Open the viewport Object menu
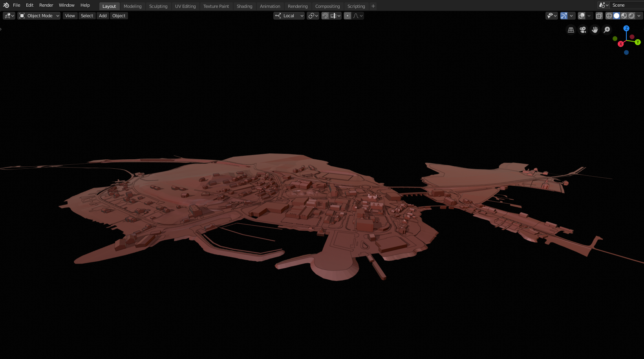The image size is (644, 359). point(119,16)
